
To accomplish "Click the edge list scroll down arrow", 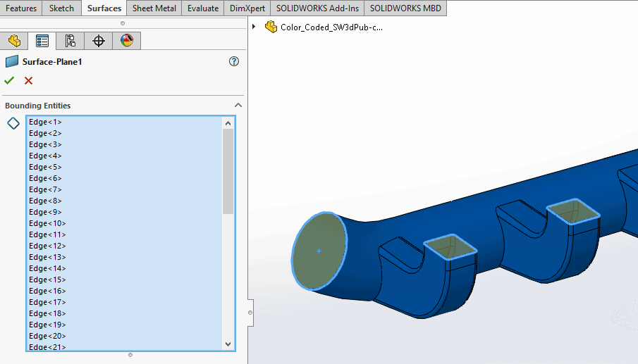I will (228, 344).
